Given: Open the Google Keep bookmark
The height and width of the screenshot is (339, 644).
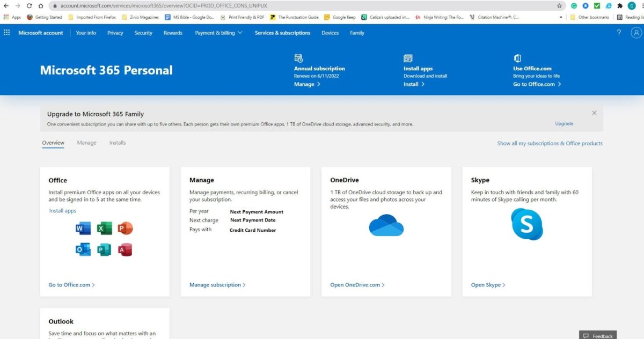Looking at the screenshot, I should 340,17.
